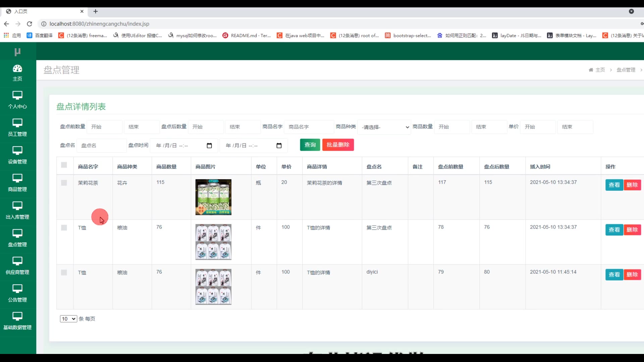View site info icon in address bar
644x362 pixels.
pyautogui.click(x=44, y=24)
